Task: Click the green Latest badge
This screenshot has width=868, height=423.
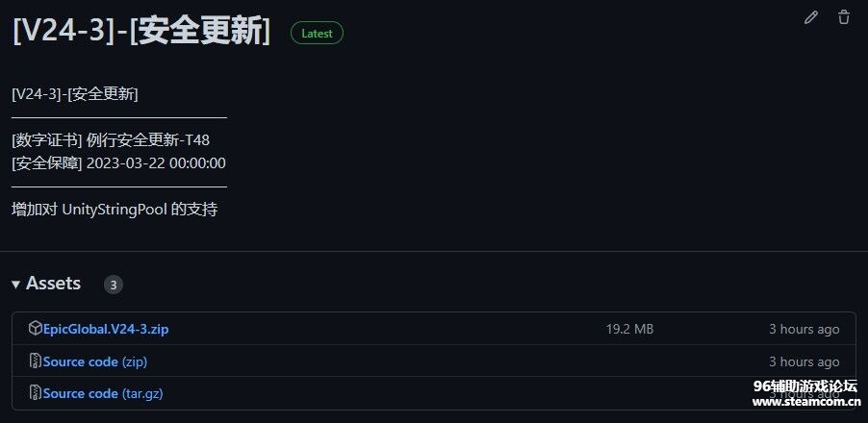Action: (x=317, y=33)
